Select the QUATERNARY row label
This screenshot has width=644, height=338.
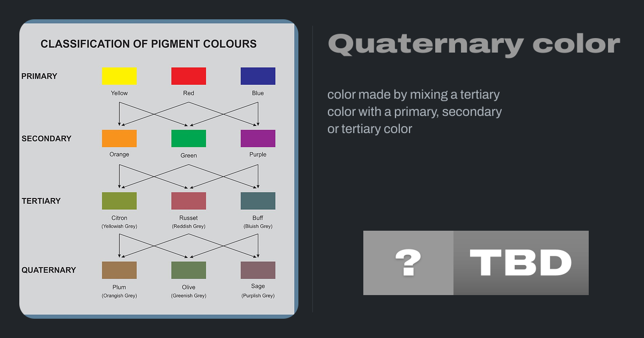48,270
